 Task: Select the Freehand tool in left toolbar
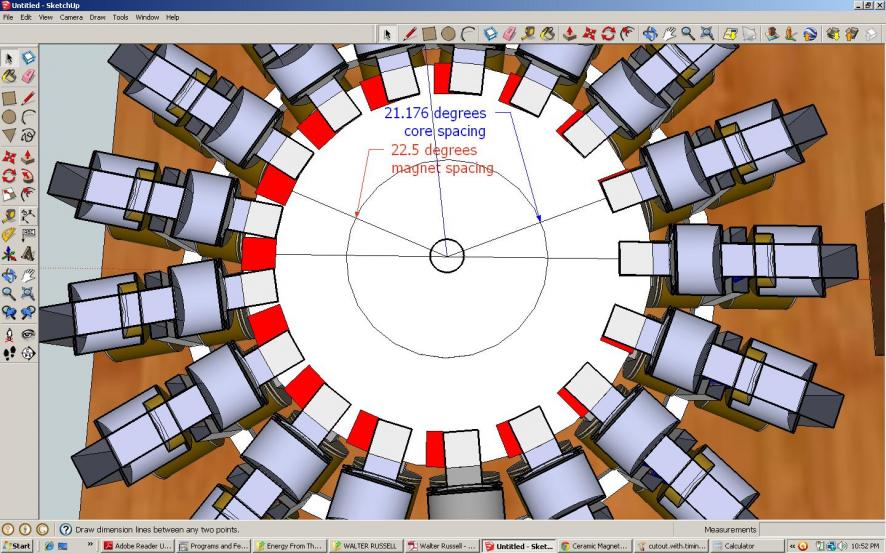pyautogui.click(x=28, y=135)
